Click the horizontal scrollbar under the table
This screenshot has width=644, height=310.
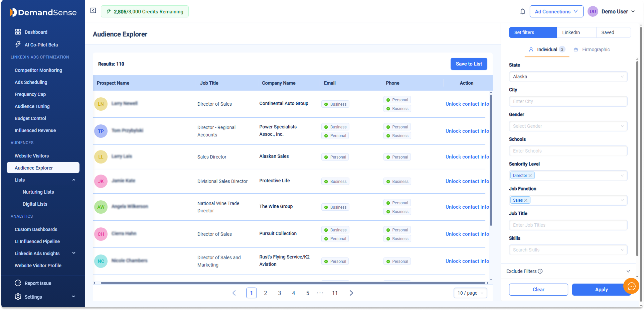pos(291,283)
